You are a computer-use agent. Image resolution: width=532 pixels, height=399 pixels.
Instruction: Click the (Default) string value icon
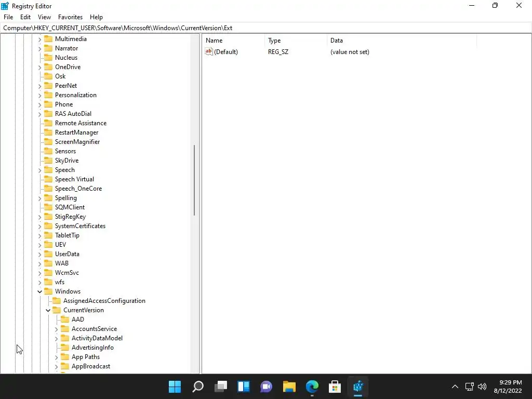(209, 51)
